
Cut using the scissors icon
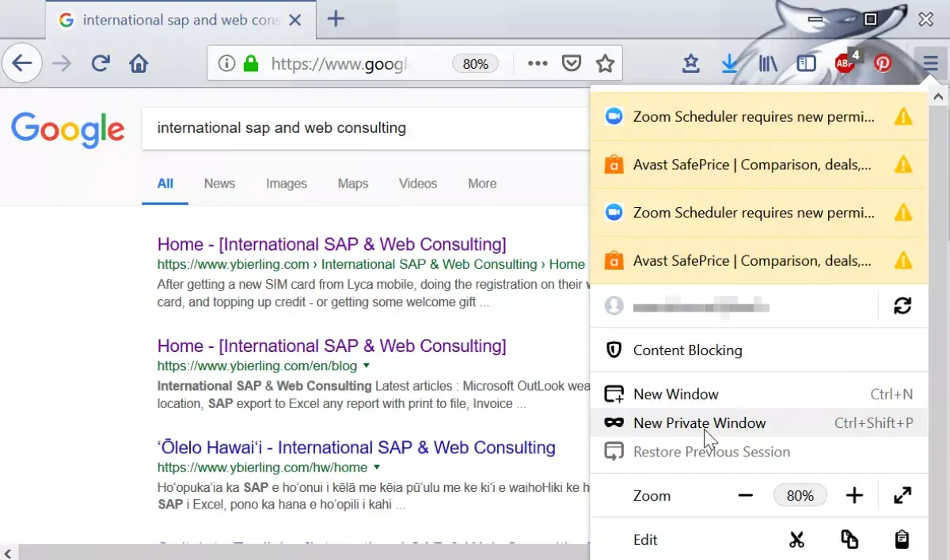point(796,539)
